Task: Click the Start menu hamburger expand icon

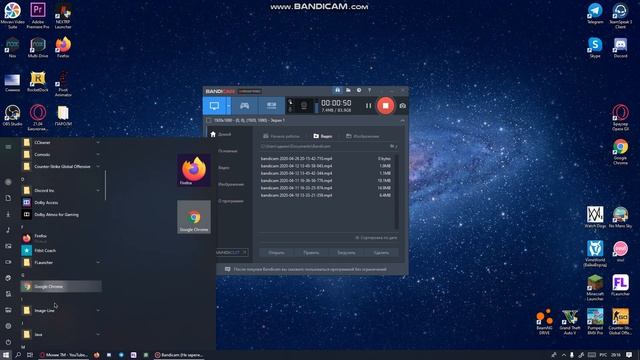Action: click(x=8, y=147)
